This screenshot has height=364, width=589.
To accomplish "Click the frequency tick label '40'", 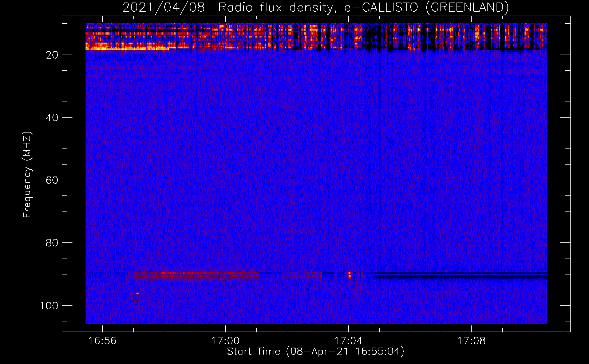I will click(x=52, y=118).
